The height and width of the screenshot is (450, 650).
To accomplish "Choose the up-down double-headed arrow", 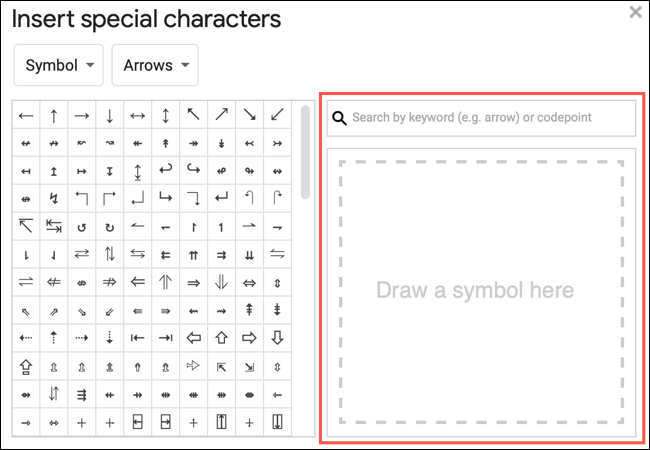I will [166, 116].
